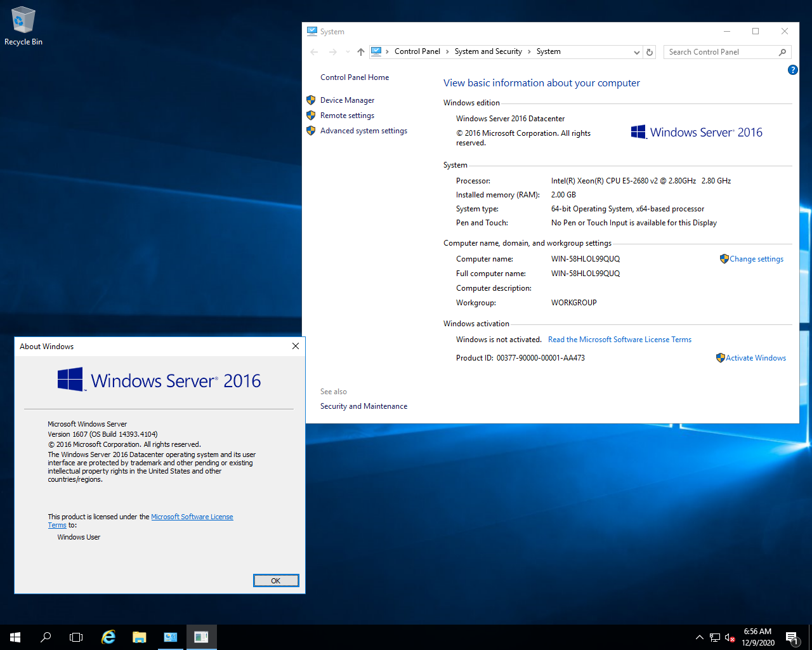Open the blue Help question mark icon
Image resolution: width=812 pixels, height=650 pixels.
point(792,70)
